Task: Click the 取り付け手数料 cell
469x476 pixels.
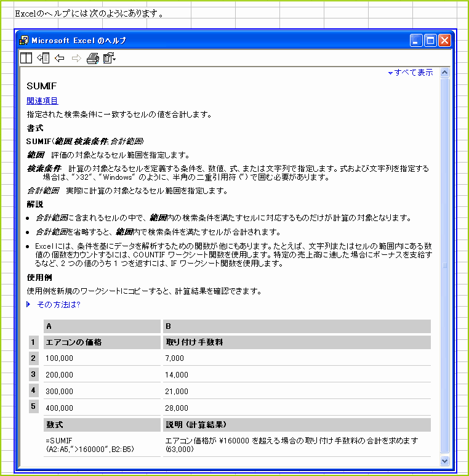Action: [297, 342]
